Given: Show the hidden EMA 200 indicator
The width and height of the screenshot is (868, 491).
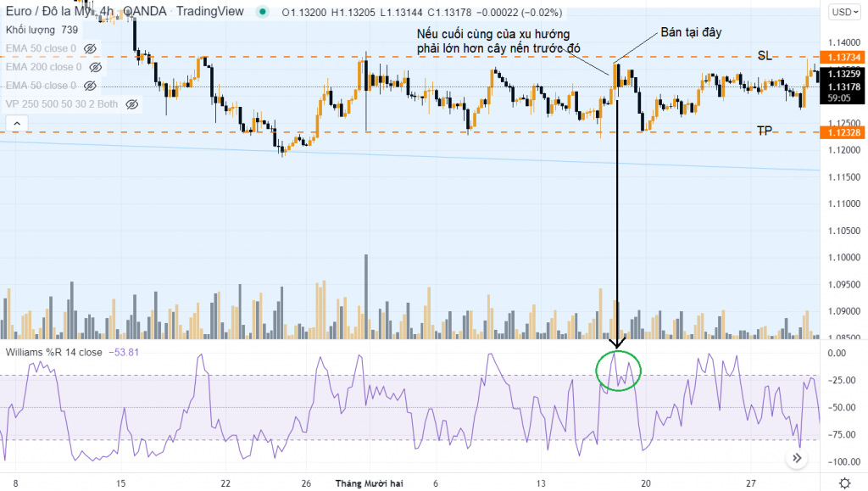Looking at the screenshot, I should [x=96, y=67].
